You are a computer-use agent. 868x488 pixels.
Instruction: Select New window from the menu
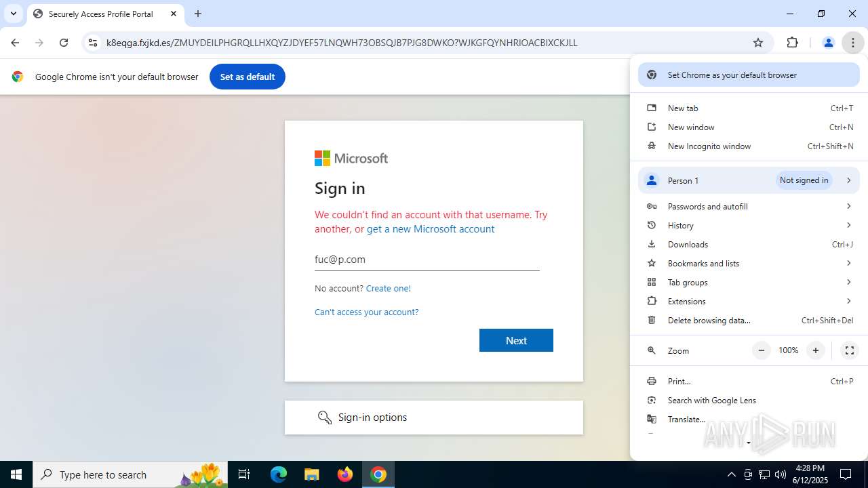click(x=749, y=127)
